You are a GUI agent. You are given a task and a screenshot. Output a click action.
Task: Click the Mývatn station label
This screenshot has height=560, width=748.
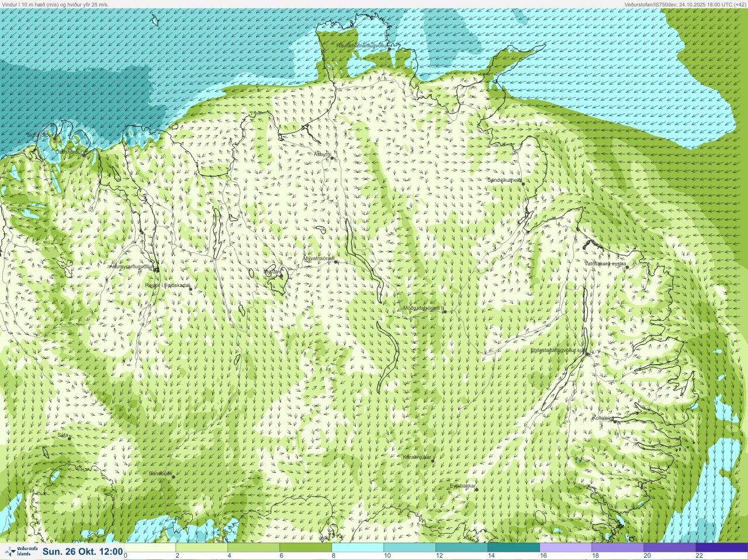(x=272, y=272)
